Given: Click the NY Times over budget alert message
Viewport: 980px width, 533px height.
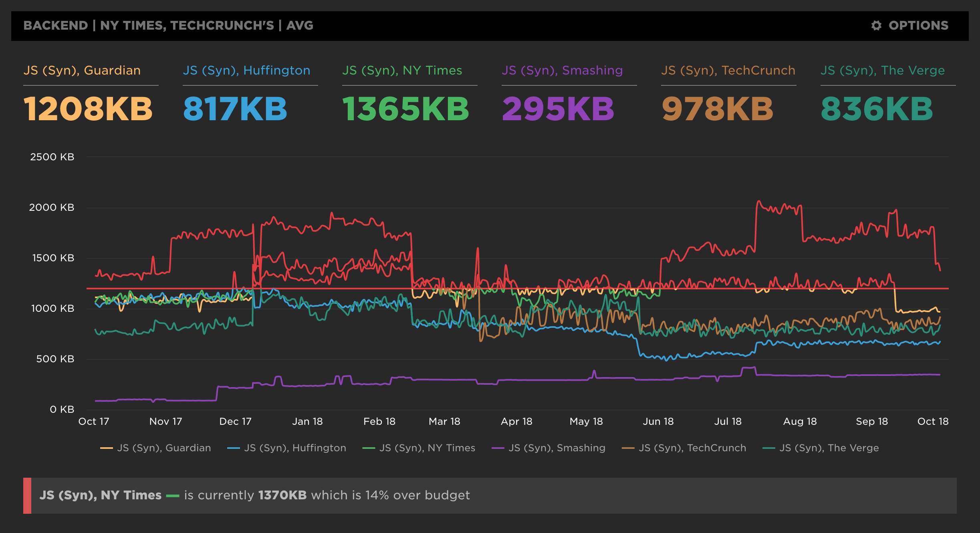Looking at the screenshot, I should click(x=254, y=495).
